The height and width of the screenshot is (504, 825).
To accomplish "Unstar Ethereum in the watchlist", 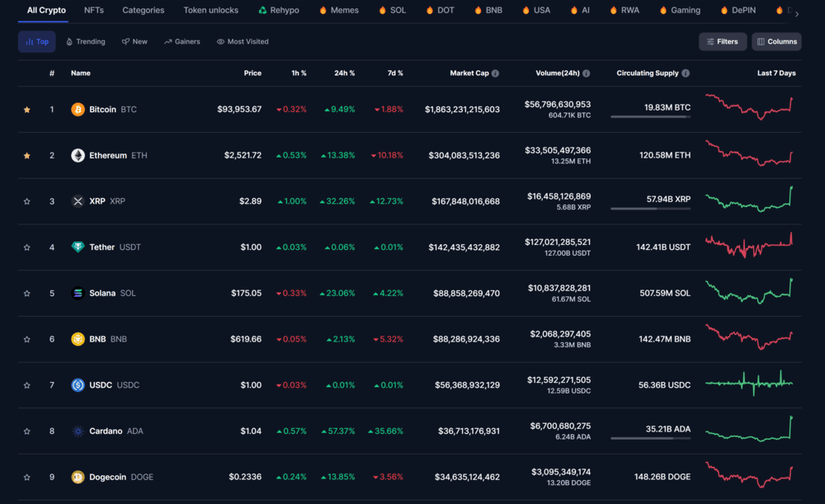I will pos(27,155).
